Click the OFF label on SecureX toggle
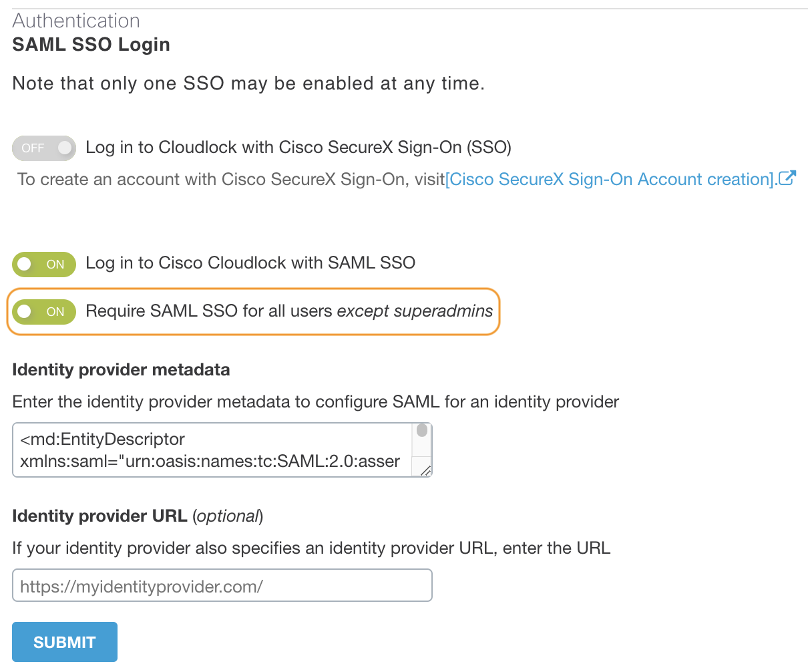808x672 pixels. pos(32,148)
